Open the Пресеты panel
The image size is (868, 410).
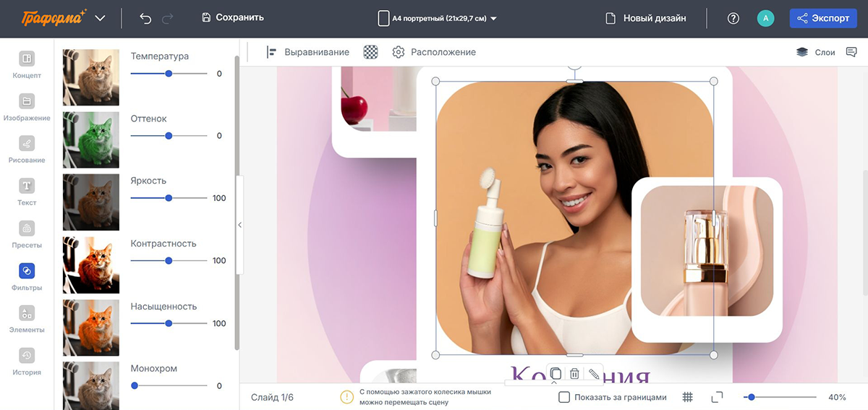27,234
